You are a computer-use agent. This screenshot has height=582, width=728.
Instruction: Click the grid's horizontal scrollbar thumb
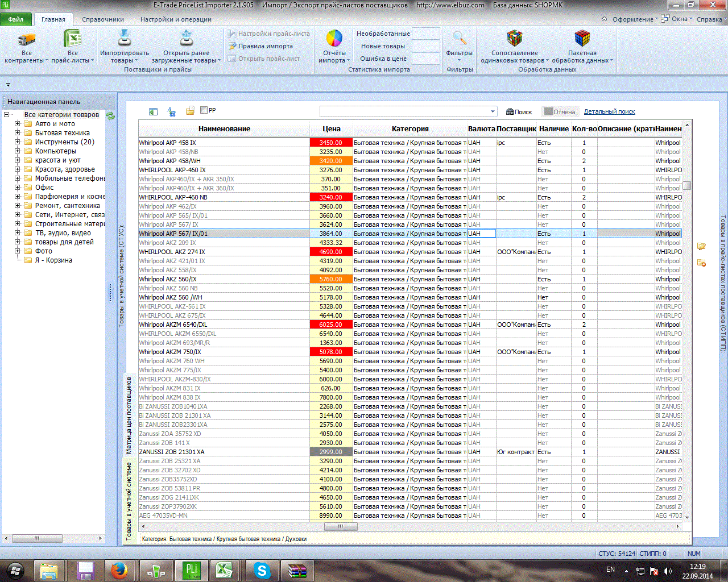pos(341,527)
